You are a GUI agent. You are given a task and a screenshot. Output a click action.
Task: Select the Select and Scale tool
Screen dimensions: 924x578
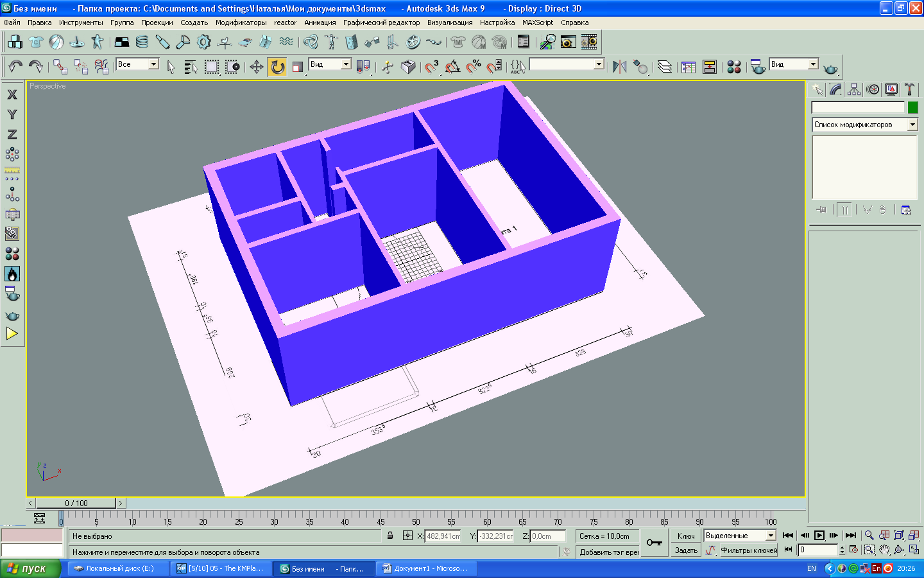[x=298, y=66]
